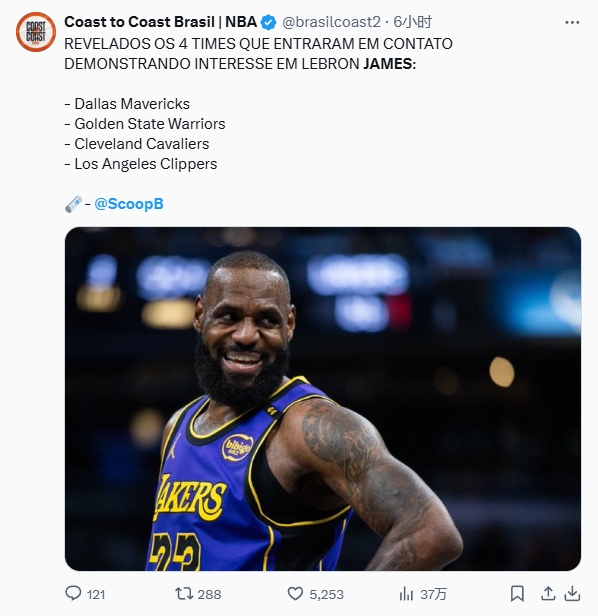Viewport: 598px width, 616px height.
Task: Open the Coast to Coast profile avatar
Action: tap(36, 32)
